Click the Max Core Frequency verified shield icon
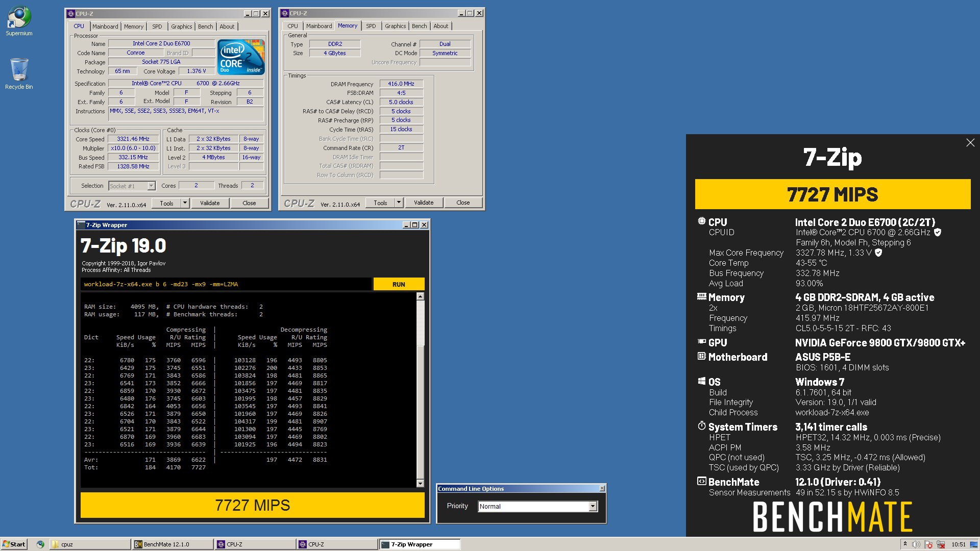 click(x=878, y=253)
